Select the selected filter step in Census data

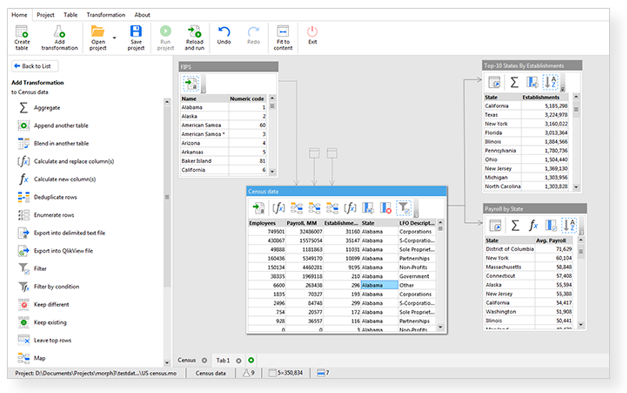(x=404, y=208)
